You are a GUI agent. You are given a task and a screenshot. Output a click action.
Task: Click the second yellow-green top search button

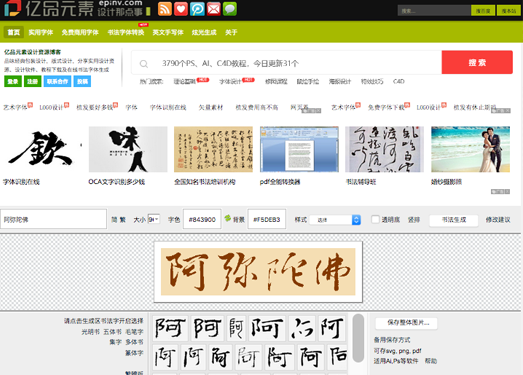point(509,11)
